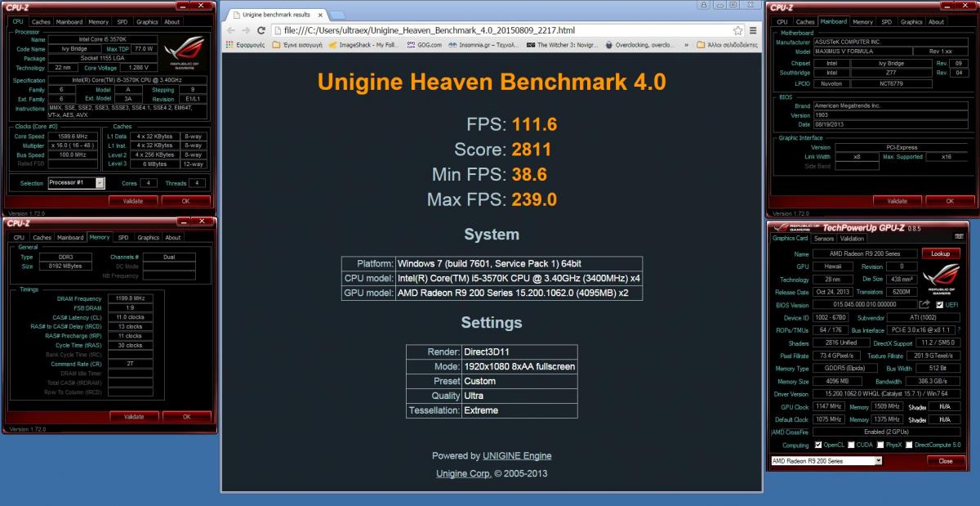Click the Max FPS value 239.0
Screen dimensions: 980x506
click(534, 199)
